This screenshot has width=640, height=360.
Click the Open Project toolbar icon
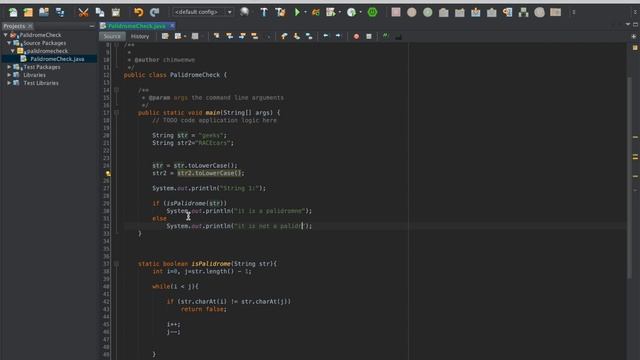point(44,12)
